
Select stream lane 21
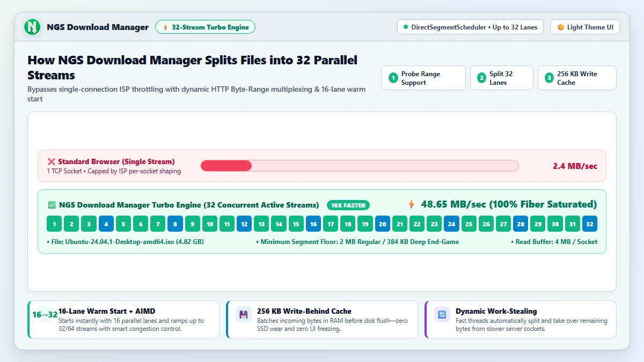[x=400, y=224]
